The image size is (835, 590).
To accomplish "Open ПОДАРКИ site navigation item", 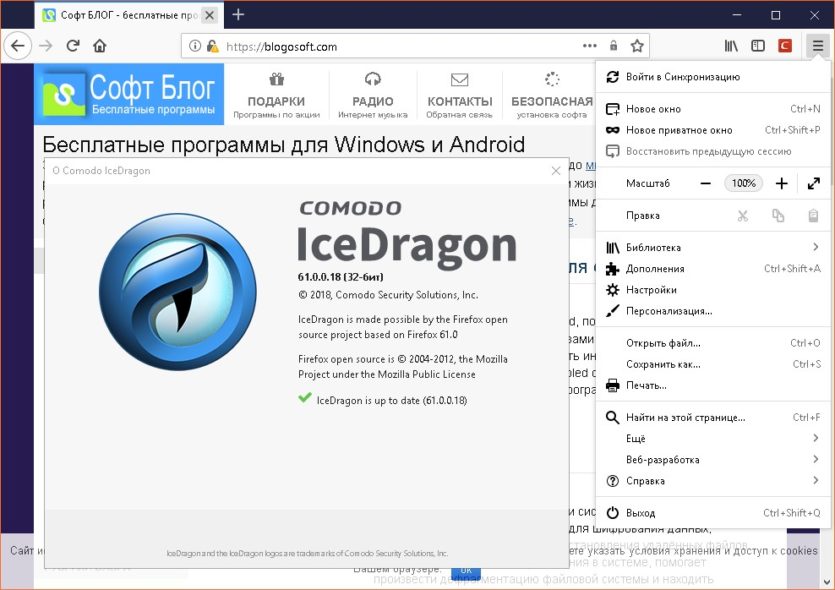I will pos(276,95).
